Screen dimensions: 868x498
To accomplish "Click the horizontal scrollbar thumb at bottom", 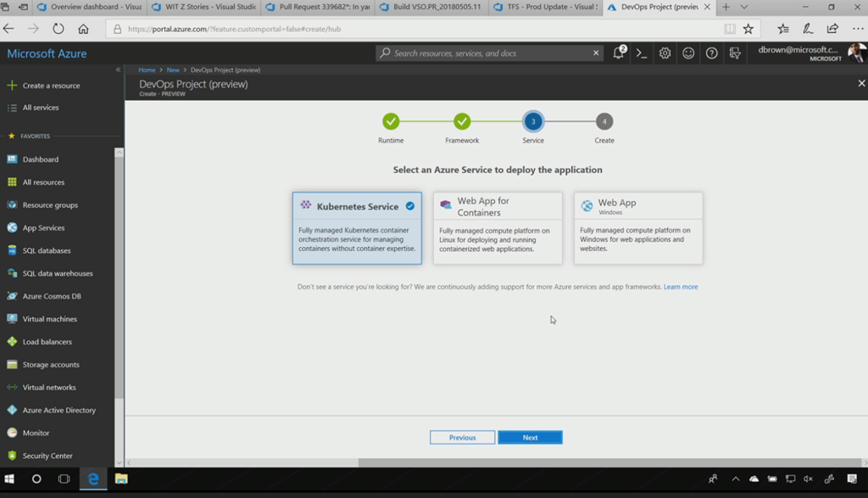I will (x=609, y=462).
